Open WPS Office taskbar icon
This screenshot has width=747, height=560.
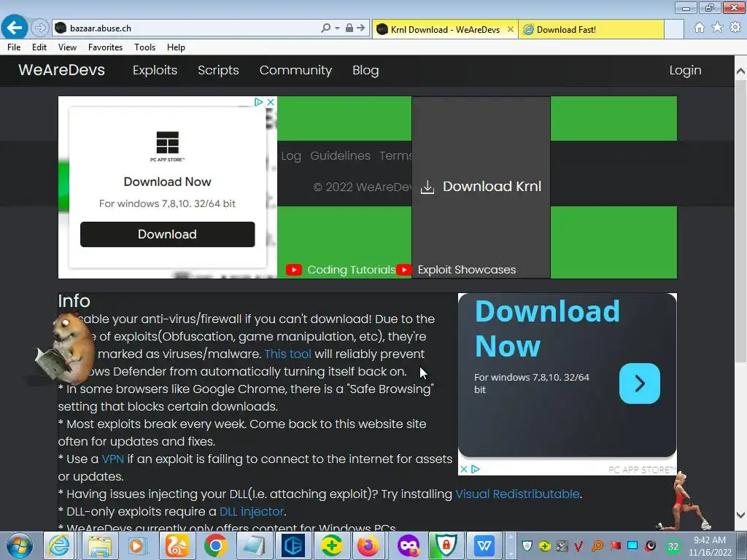484,545
